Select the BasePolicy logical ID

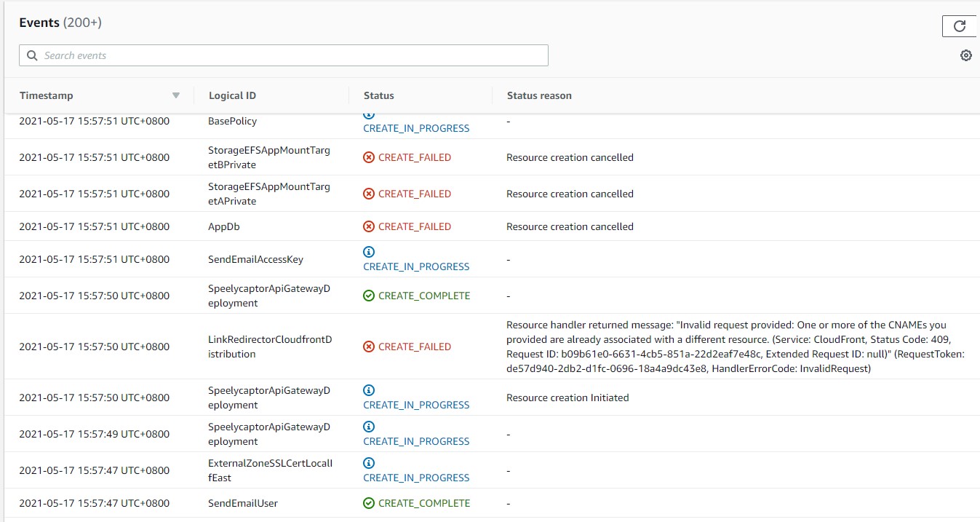[x=232, y=121]
